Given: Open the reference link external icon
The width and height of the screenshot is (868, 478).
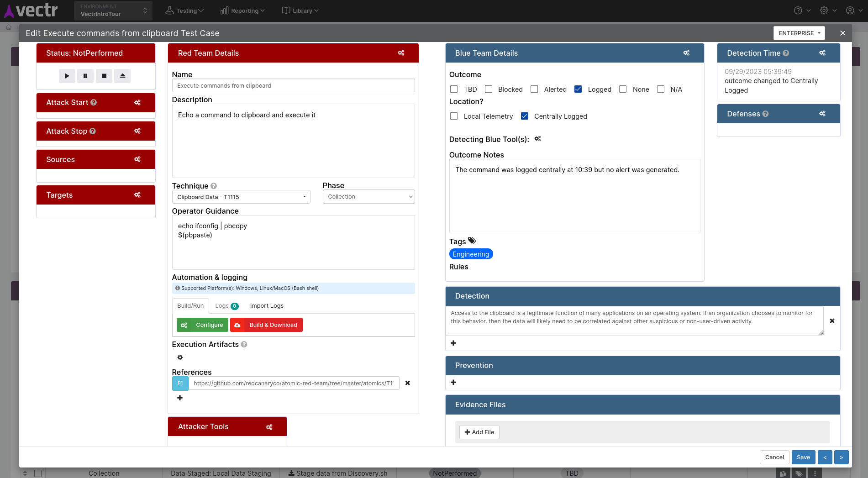Looking at the screenshot, I should [x=180, y=383].
